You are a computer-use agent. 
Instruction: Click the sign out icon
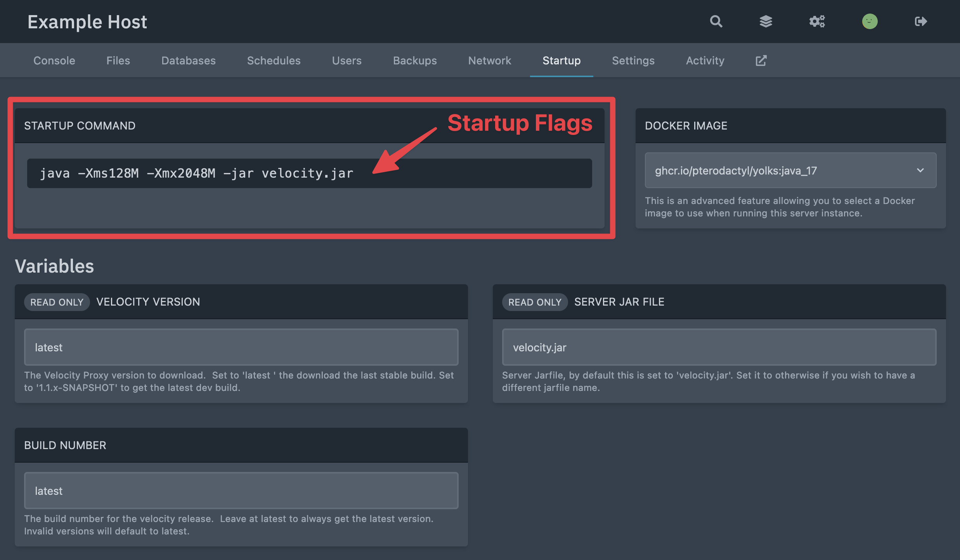(921, 21)
